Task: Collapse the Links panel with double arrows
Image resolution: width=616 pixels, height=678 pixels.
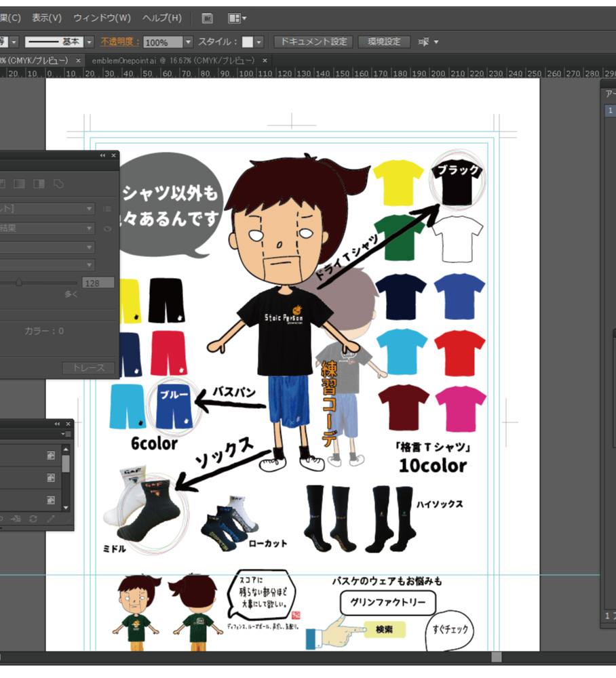Action: point(56,423)
